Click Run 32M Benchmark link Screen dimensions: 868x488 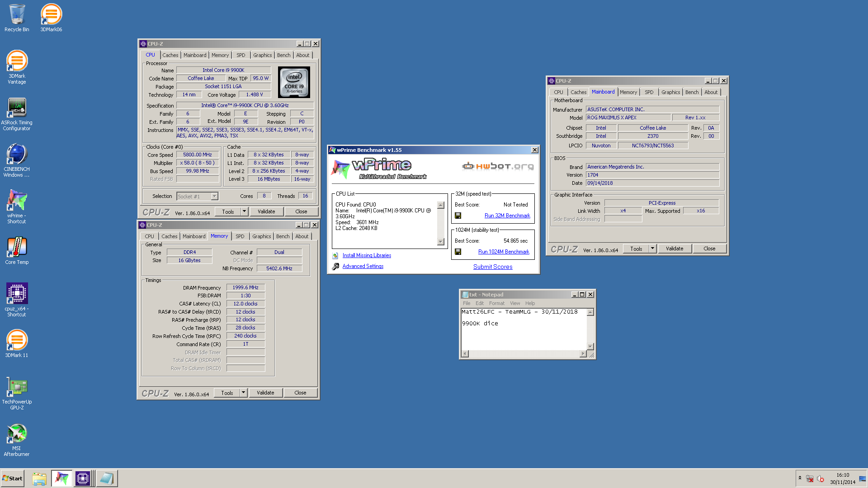pyautogui.click(x=507, y=216)
